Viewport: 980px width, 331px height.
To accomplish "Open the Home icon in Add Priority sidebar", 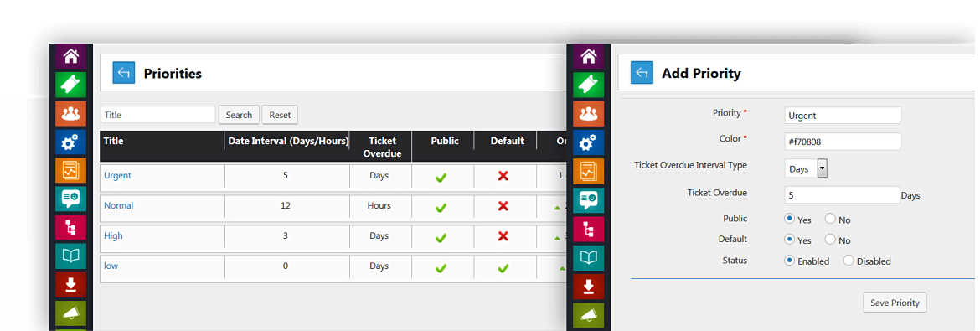I will (x=589, y=56).
